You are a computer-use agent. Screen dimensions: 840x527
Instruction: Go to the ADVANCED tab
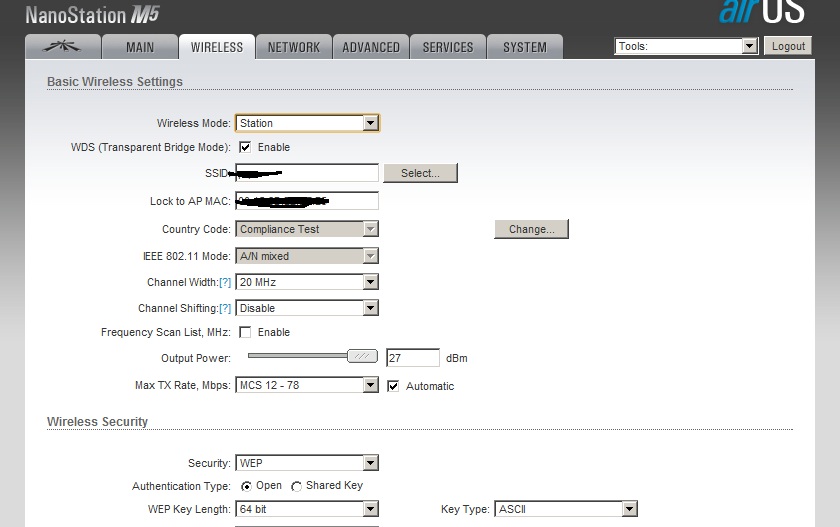coord(371,47)
